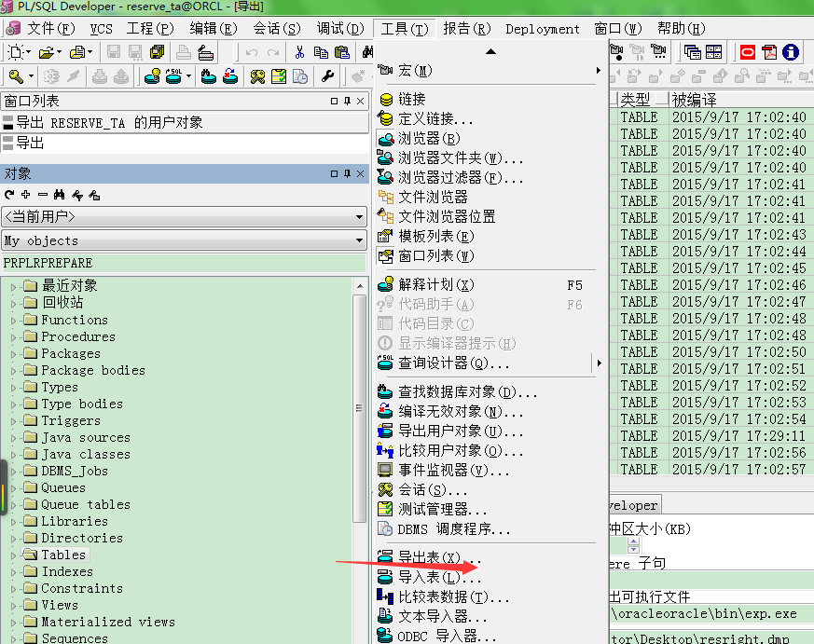Click the object tree vertical scrollbar

click(x=359, y=408)
